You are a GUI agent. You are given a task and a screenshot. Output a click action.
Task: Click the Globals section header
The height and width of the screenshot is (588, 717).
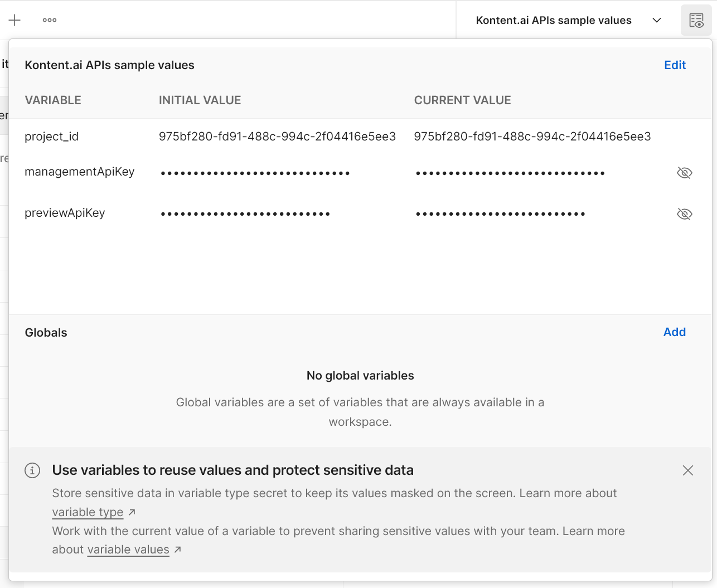tap(45, 332)
